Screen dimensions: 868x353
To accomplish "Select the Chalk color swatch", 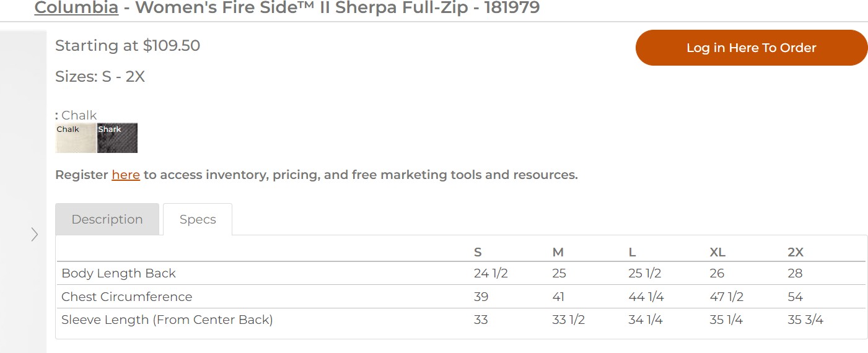I will pyautogui.click(x=76, y=137).
